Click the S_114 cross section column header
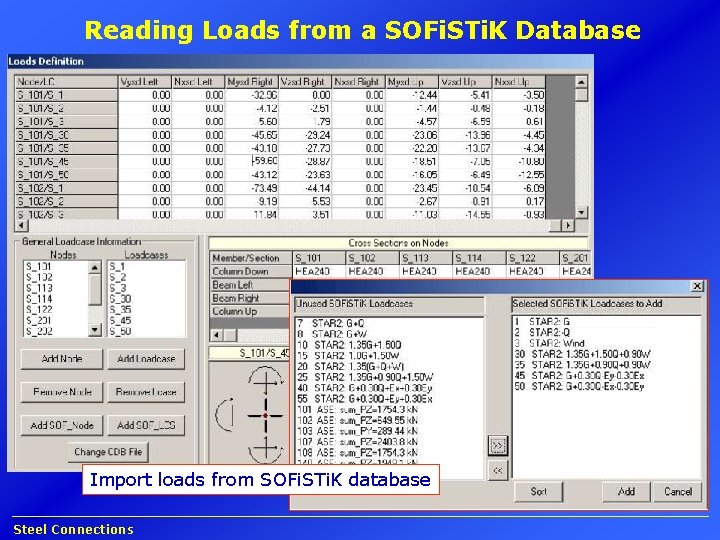Screen dimensions: 720x540 pos(479,258)
